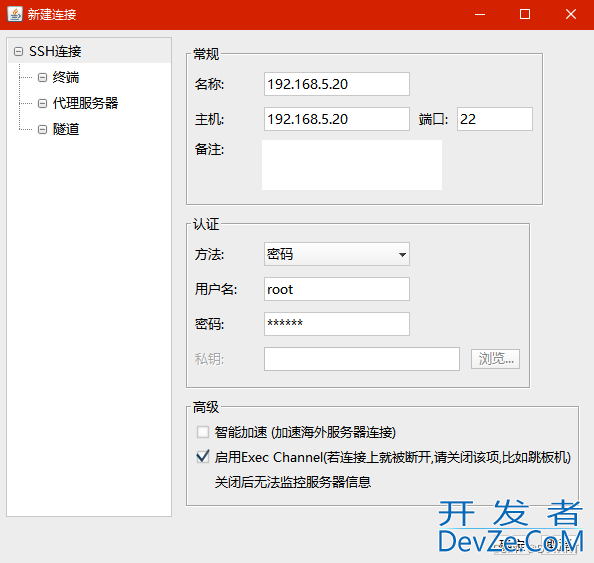Click the 端口 field showing 22
The height and width of the screenshot is (563, 594).
[x=495, y=119]
